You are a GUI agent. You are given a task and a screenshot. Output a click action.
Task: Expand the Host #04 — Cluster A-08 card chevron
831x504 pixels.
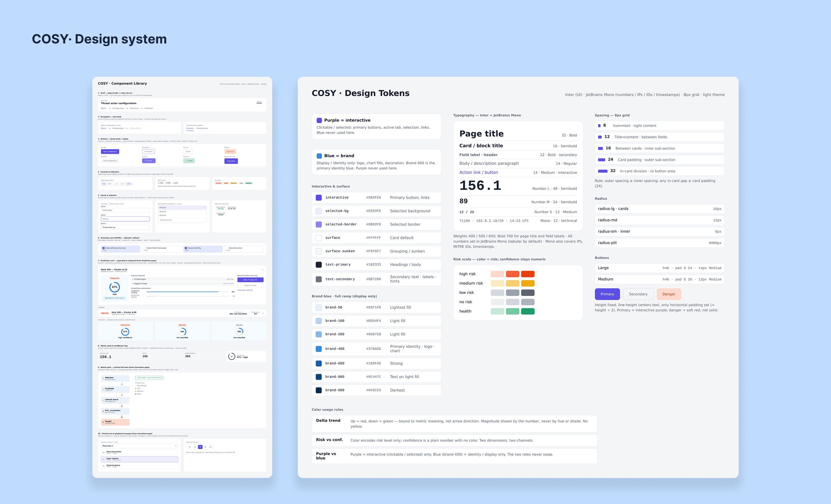[263, 314]
